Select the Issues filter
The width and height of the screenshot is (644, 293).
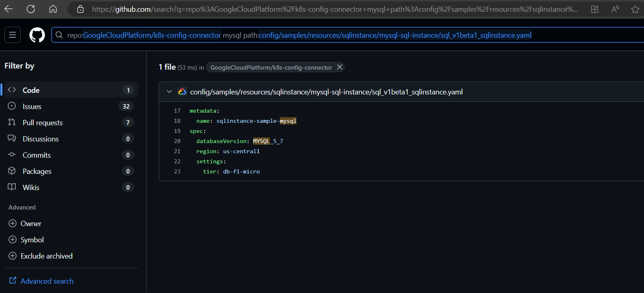point(71,106)
